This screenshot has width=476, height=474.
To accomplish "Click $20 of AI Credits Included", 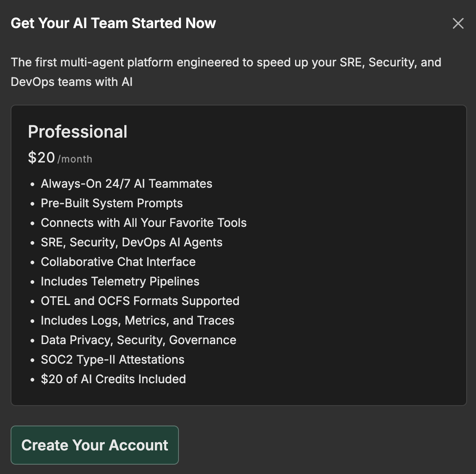I will click(x=113, y=379).
